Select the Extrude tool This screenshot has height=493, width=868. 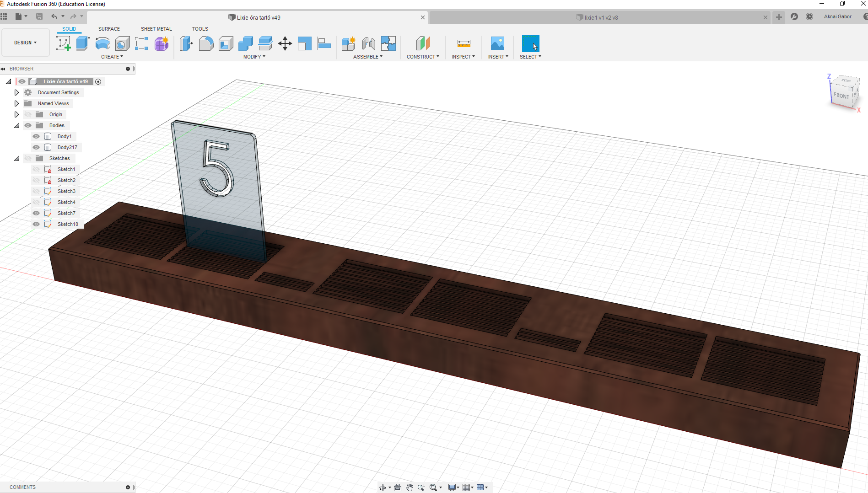click(x=83, y=43)
